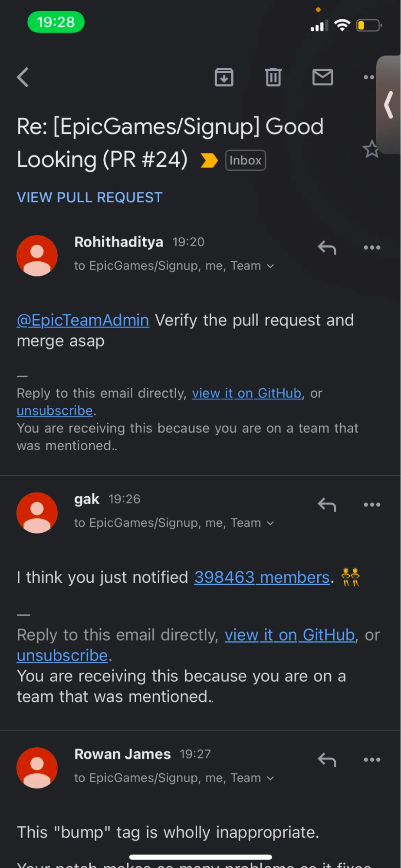Screen dimensions: 401x868
Task: Reply to gak's message
Action: coord(327,505)
